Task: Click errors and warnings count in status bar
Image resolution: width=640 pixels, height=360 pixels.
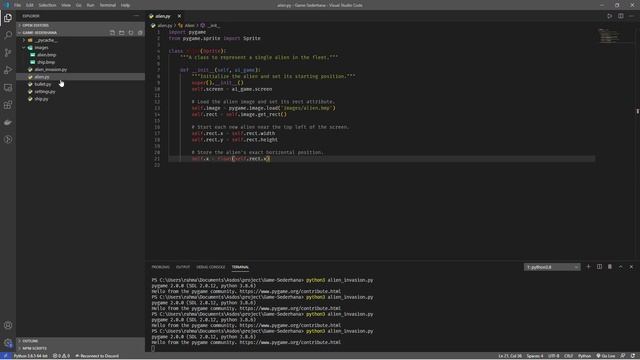Action: click(x=61, y=356)
